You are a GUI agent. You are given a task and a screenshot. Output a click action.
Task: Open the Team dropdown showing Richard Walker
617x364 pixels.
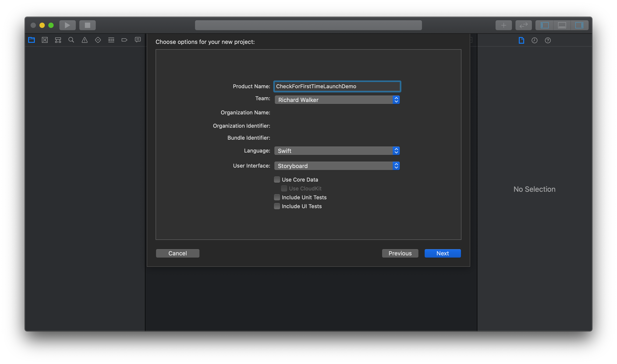[337, 100]
